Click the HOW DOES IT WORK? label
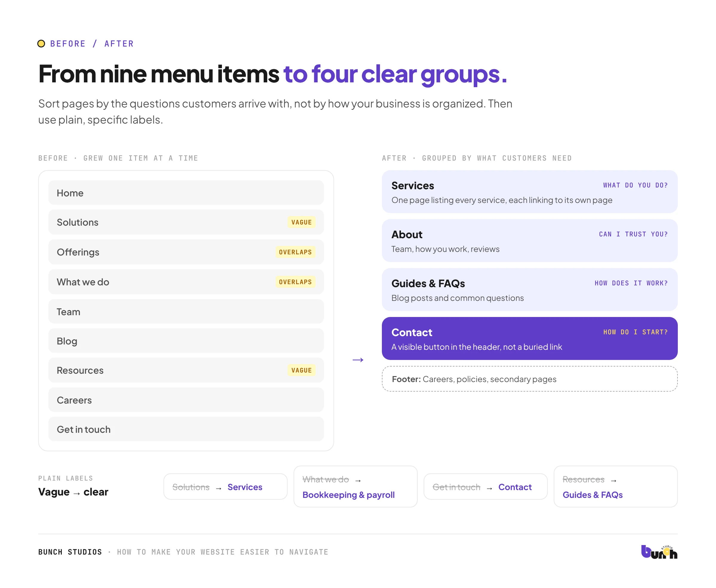Image resolution: width=716 pixels, height=588 pixels. [x=631, y=283]
